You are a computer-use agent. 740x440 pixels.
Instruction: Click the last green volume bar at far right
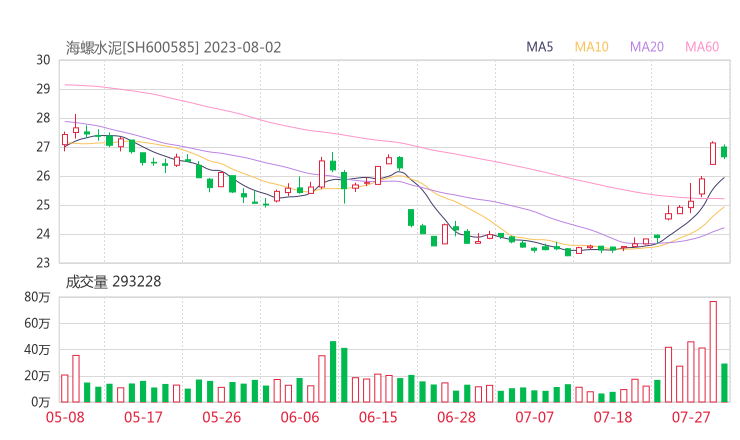(x=724, y=383)
